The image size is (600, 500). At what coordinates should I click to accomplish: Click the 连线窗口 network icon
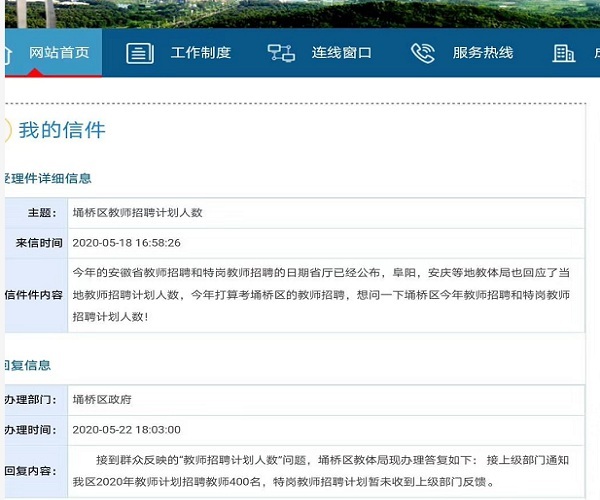(281, 53)
